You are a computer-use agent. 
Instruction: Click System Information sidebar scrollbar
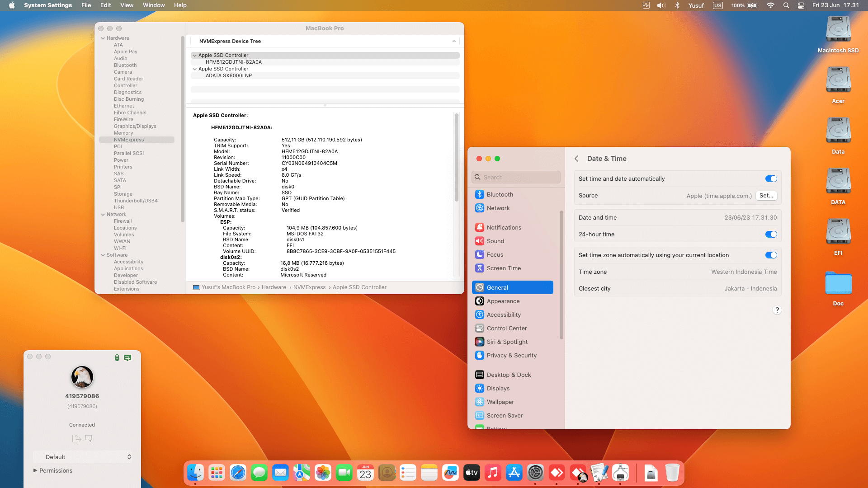click(x=183, y=129)
